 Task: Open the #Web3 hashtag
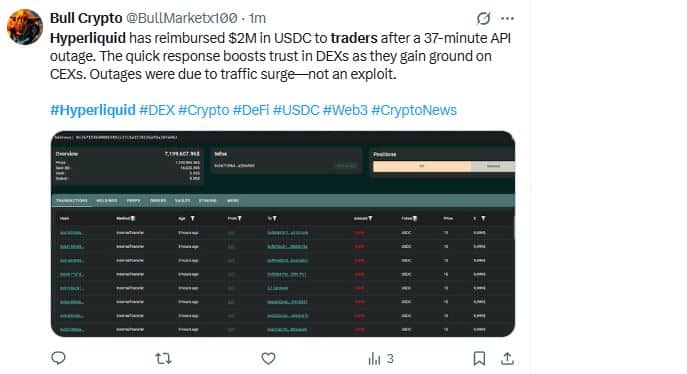(345, 110)
